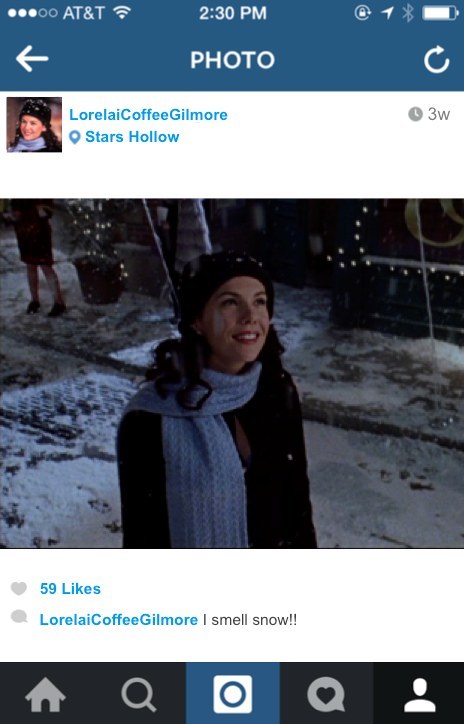
Task: Tap the PHOTO header title
Action: (232, 60)
